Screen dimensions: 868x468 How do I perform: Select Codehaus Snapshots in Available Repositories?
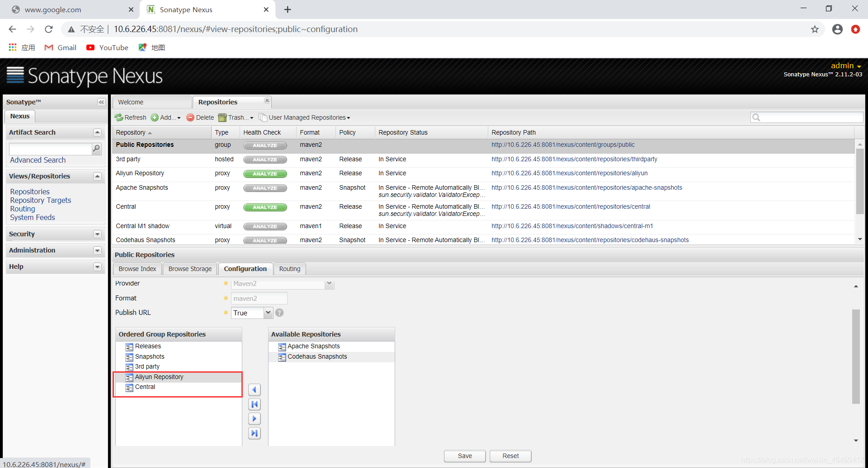tap(331, 356)
